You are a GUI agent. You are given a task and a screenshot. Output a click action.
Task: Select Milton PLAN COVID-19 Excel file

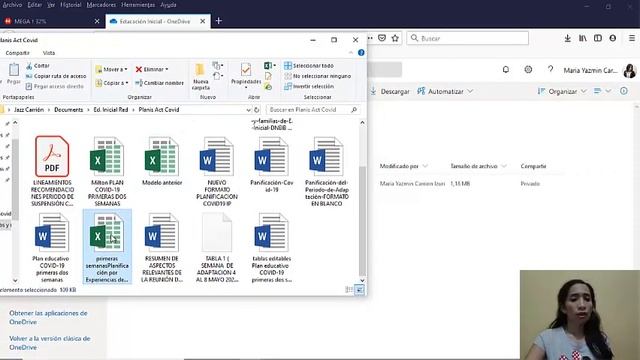pyautogui.click(x=107, y=171)
